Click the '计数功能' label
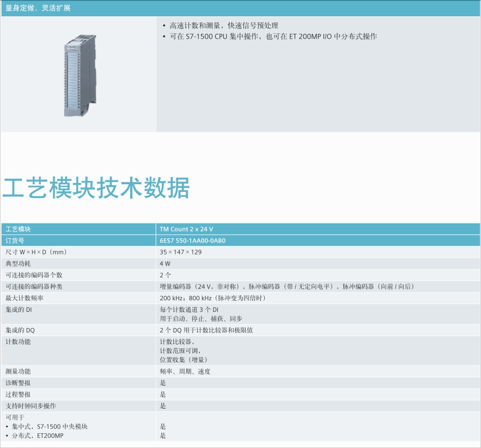481x448 pixels. pyautogui.click(x=18, y=342)
